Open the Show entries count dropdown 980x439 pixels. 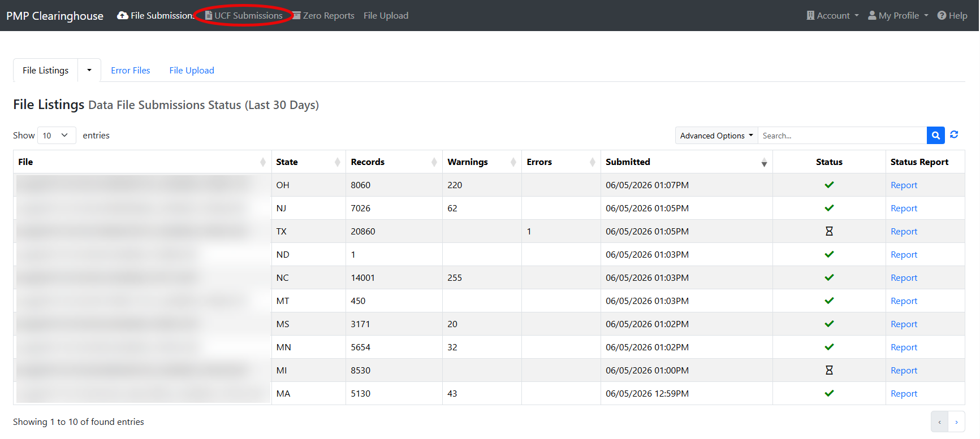pyautogui.click(x=57, y=136)
